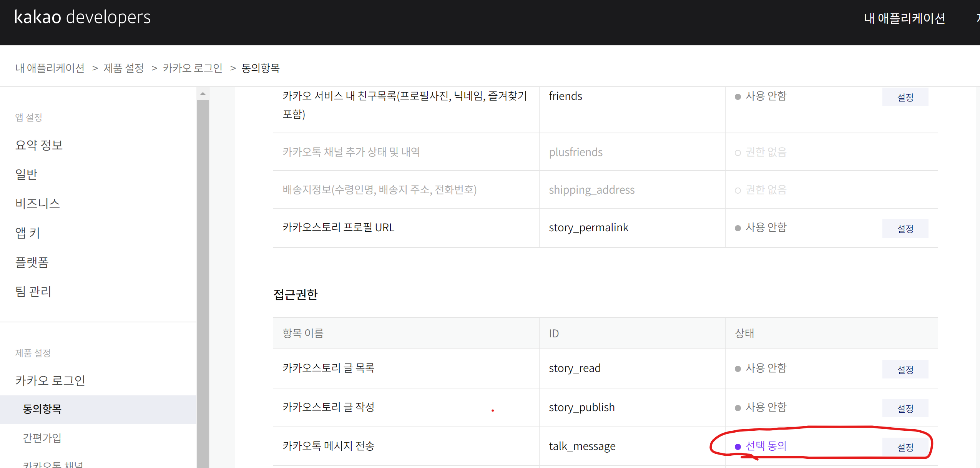Open 팀 관리 in sidebar
Image resolution: width=980 pixels, height=468 pixels.
[33, 291]
